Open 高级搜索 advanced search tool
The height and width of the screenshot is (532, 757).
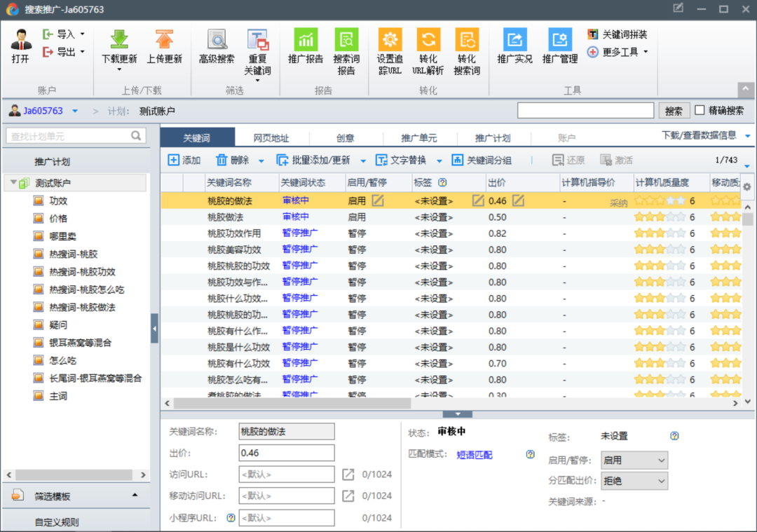click(217, 39)
